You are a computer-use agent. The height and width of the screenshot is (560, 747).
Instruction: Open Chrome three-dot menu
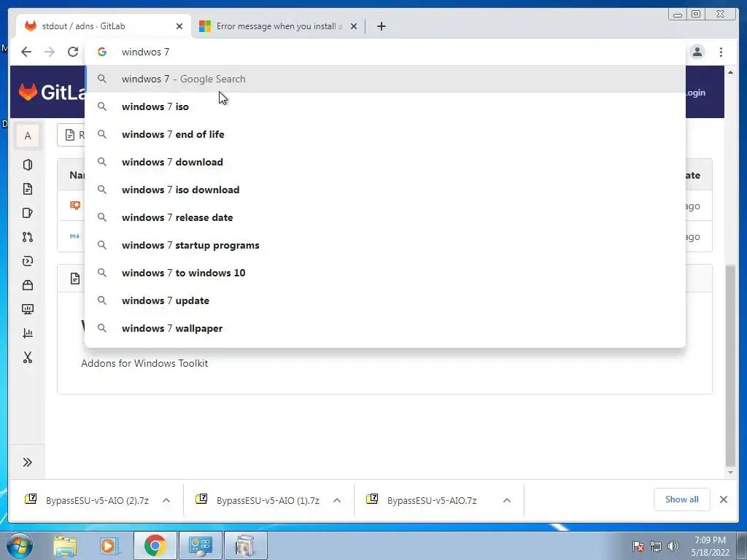721,52
